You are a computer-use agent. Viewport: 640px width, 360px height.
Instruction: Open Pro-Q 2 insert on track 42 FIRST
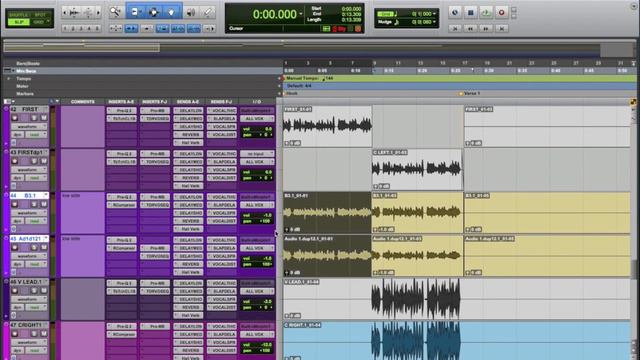pos(122,111)
